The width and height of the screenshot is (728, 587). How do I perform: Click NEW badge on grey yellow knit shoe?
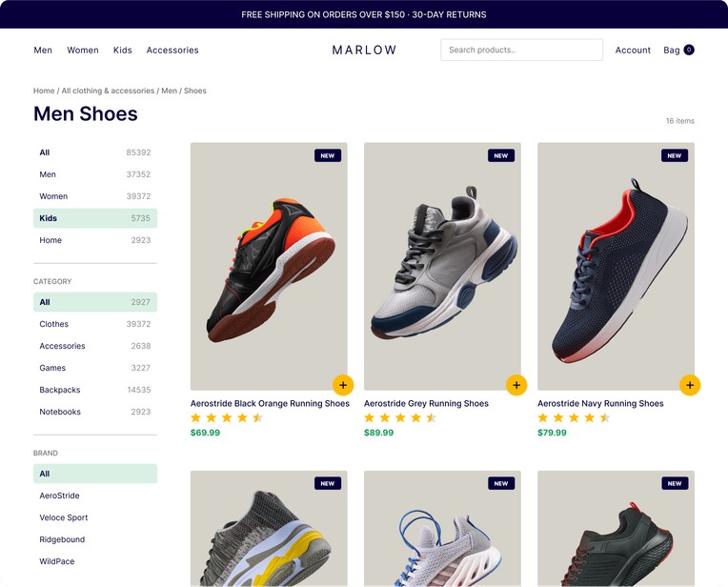tap(328, 483)
